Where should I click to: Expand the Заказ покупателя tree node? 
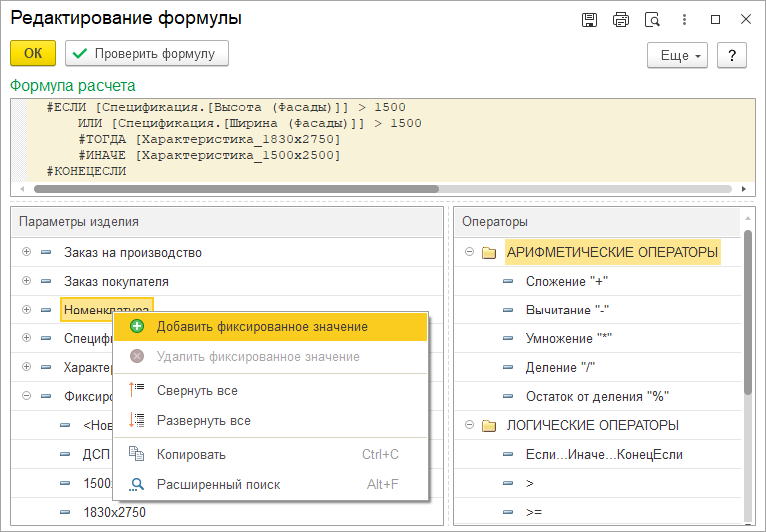(27, 281)
